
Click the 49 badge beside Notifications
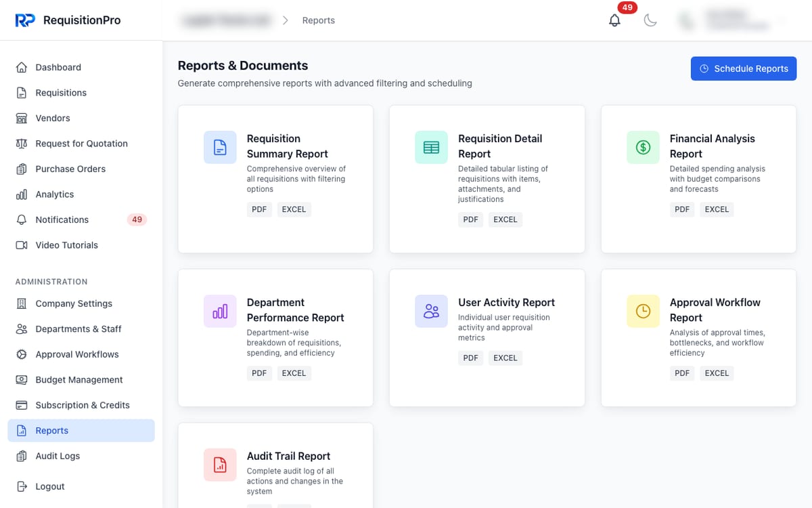point(137,219)
